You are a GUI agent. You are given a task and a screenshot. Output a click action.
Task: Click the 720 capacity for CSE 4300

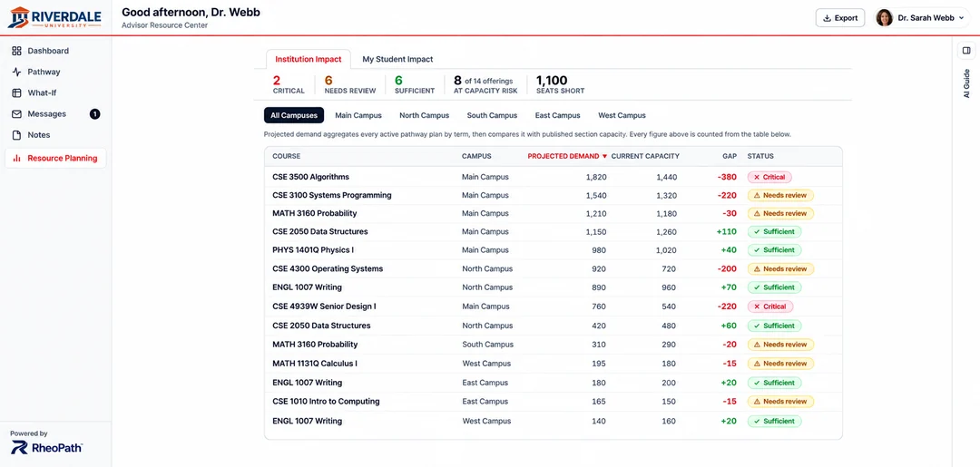point(670,269)
